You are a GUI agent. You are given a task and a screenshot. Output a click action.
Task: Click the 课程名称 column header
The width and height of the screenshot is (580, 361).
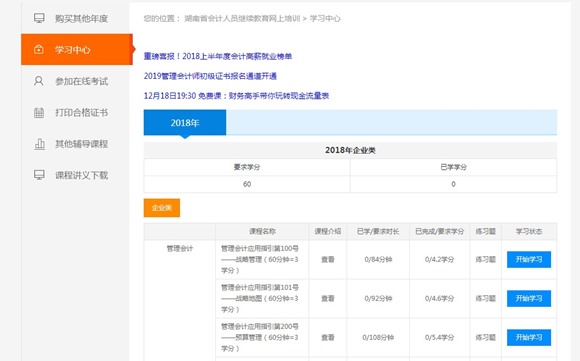click(262, 232)
